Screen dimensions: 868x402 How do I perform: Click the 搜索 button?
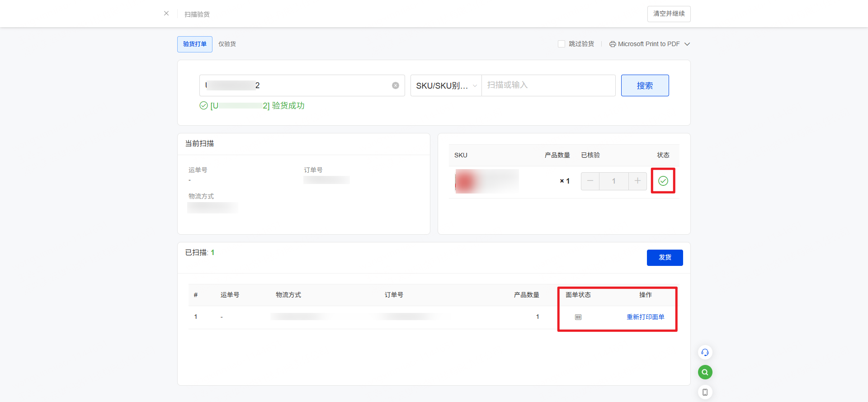click(x=645, y=85)
